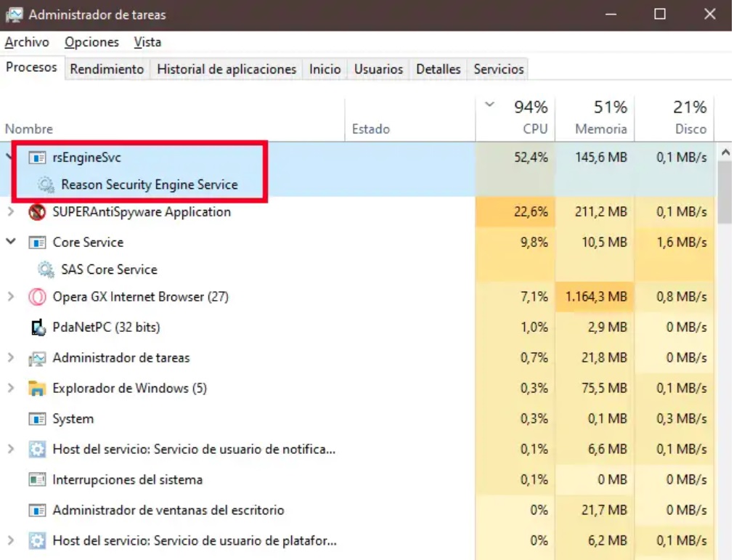734x560 pixels.
Task: Click the CPU column sort arrow
Action: [x=489, y=105]
